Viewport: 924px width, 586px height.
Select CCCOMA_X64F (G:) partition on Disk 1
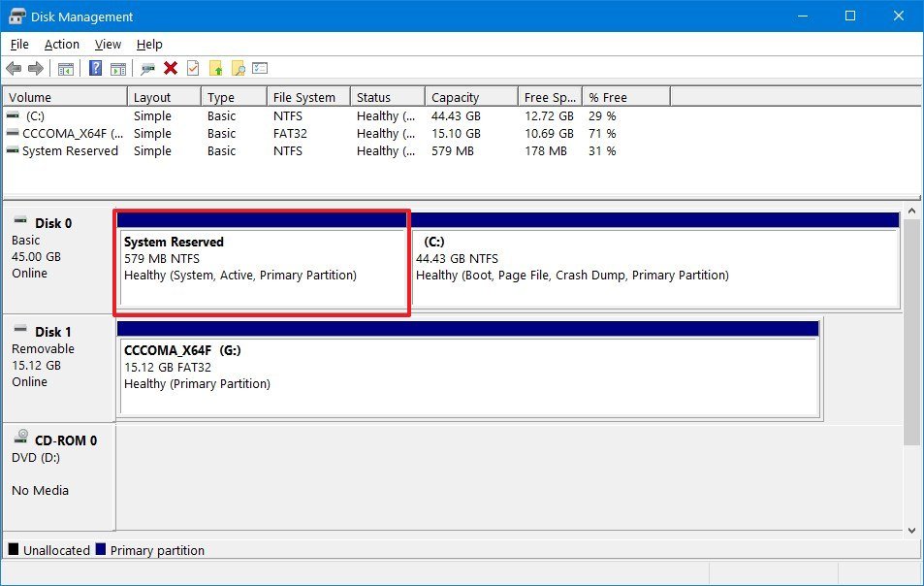pos(468,369)
